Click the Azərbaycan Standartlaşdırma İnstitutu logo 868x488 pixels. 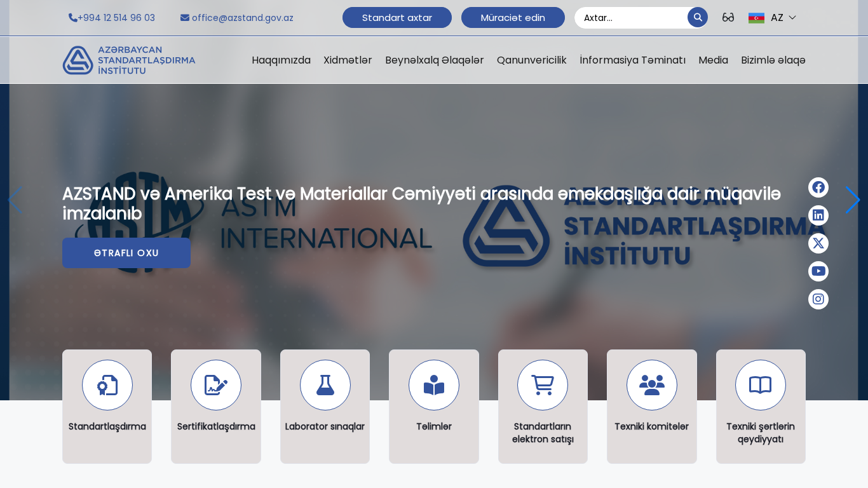pyautogui.click(x=129, y=60)
